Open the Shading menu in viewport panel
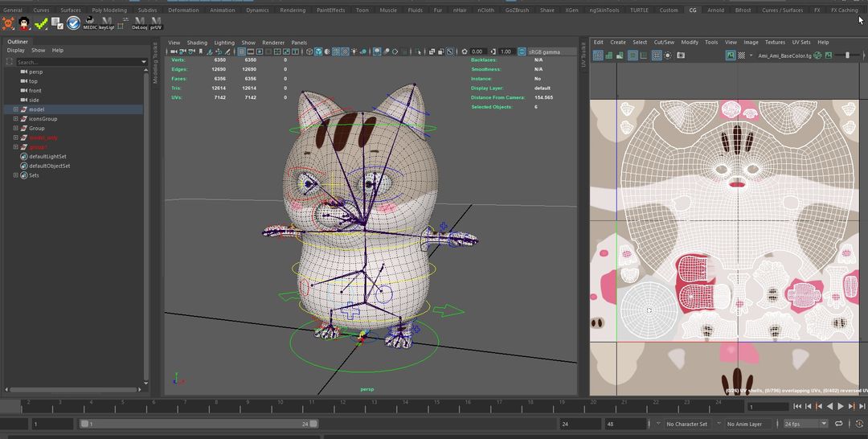The image size is (868, 439). (x=197, y=43)
